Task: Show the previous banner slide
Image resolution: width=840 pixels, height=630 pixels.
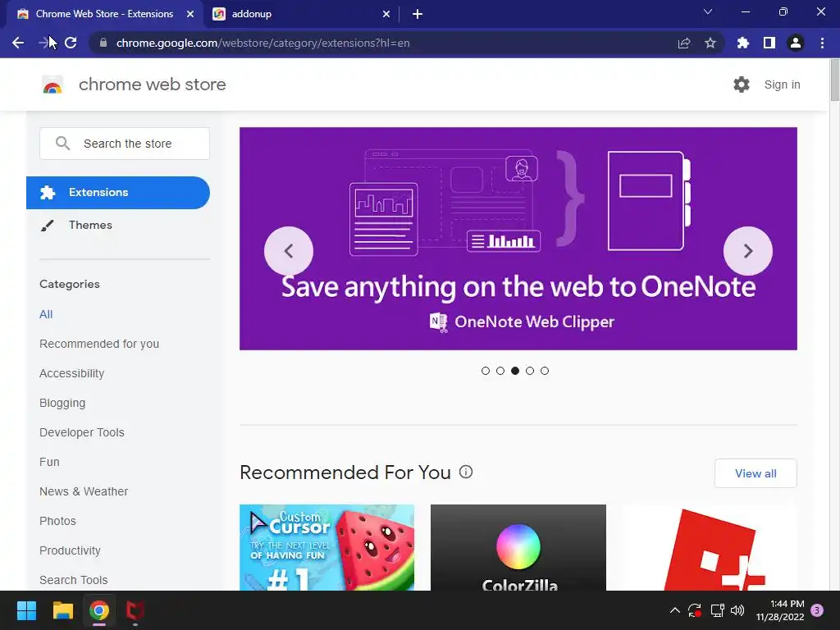Action: point(289,251)
